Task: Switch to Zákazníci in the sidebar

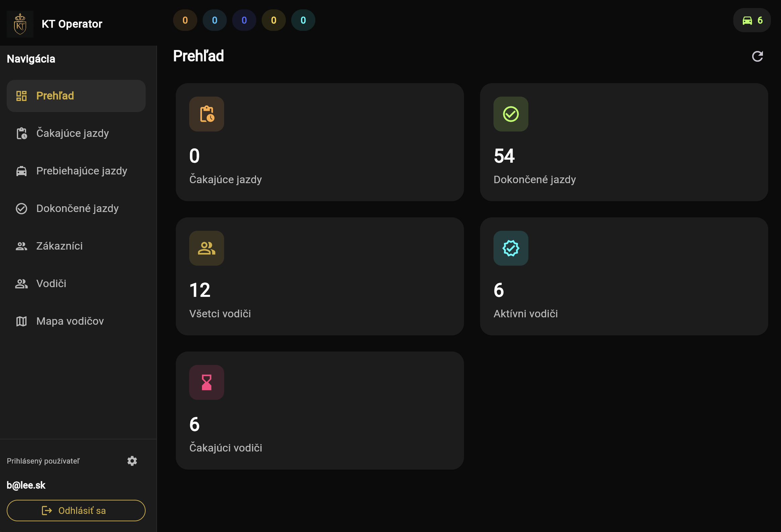Action: click(59, 246)
